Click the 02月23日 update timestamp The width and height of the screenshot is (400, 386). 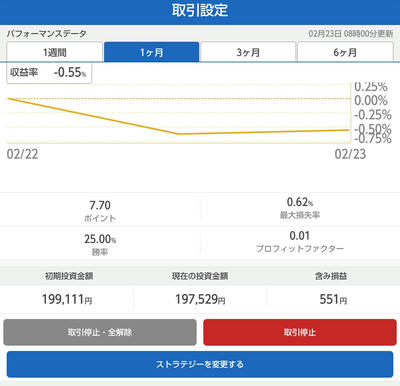click(x=351, y=33)
